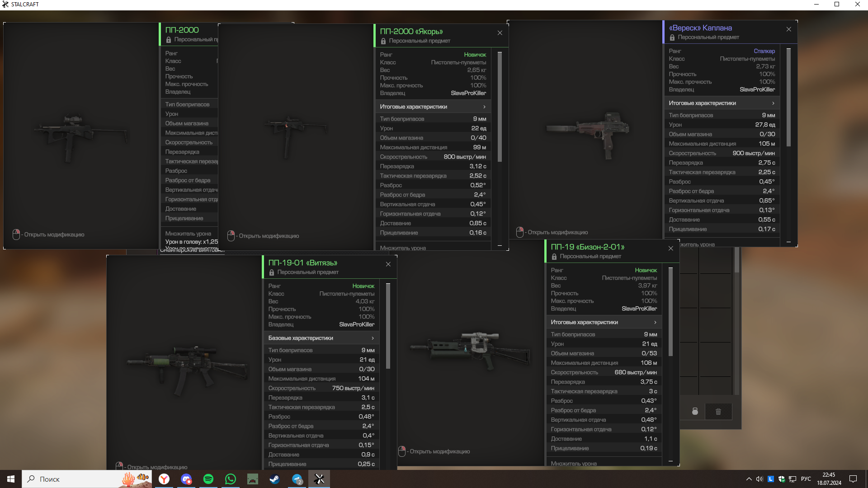Open Discord from the taskbar
This screenshot has height=488, width=868.
pyautogui.click(x=186, y=479)
